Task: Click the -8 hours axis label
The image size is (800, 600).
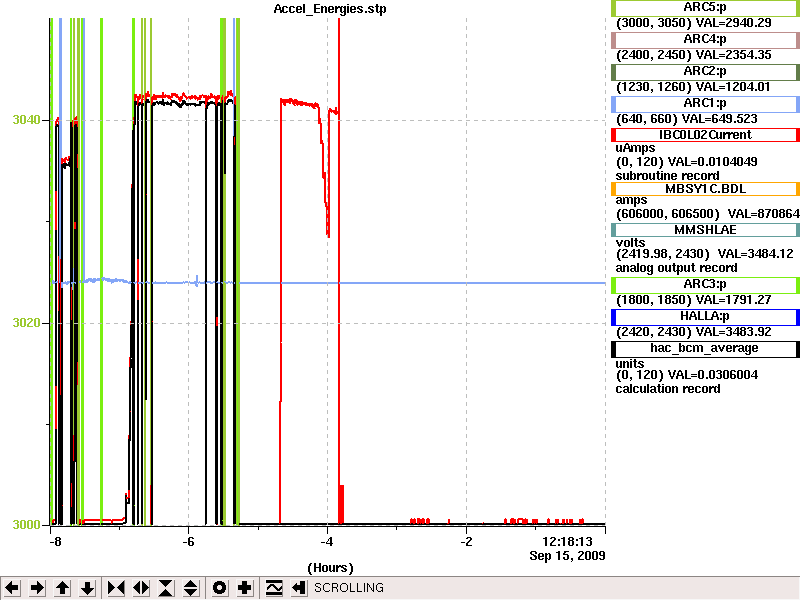Action: click(55, 542)
